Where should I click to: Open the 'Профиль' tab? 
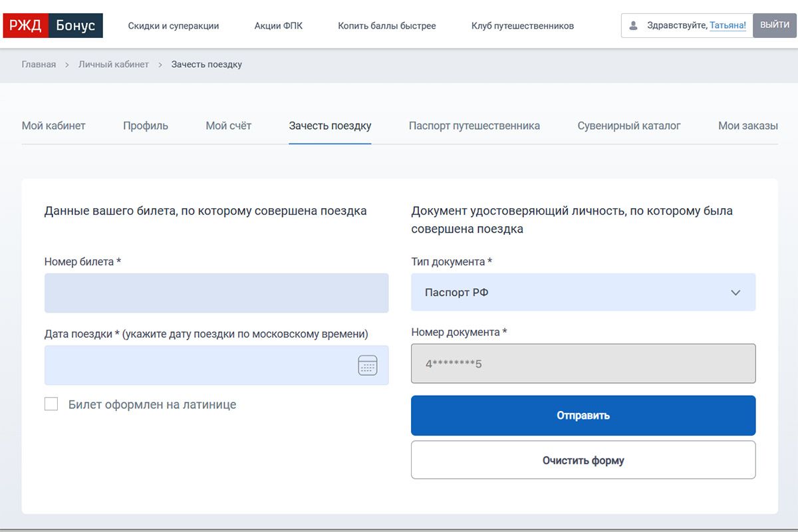(x=145, y=126)
